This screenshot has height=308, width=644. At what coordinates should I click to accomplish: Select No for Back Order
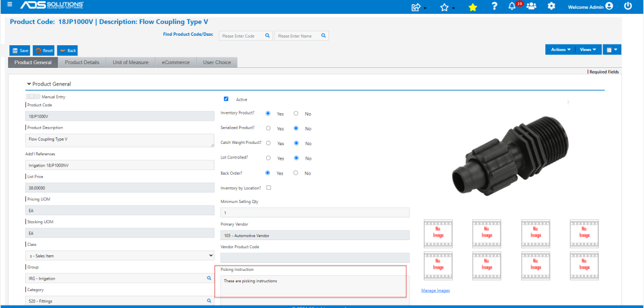pyautogui.click(x=296, y=173)
